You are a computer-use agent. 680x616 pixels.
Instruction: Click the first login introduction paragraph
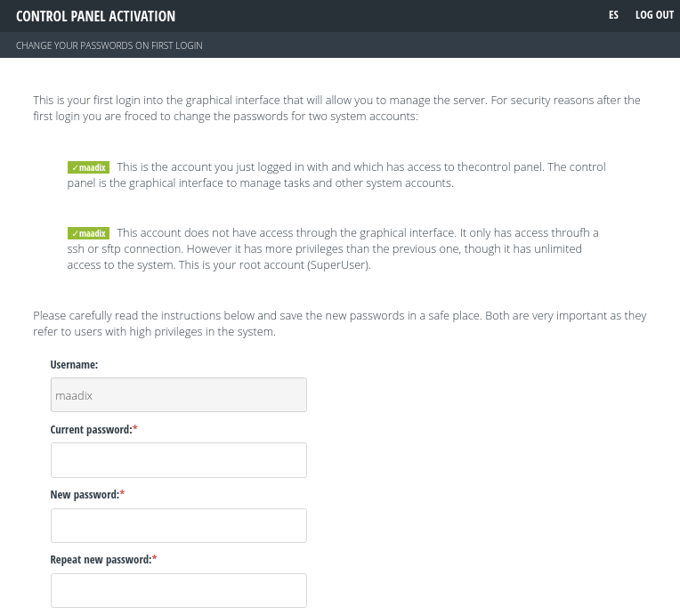point(337,108)
